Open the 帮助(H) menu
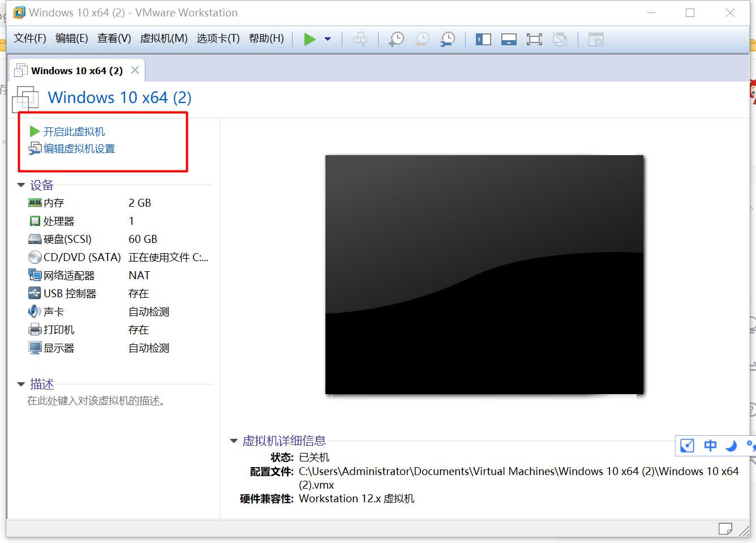Image resolution: width=756 pixels, height=543 pixels. tap(267, 38)
